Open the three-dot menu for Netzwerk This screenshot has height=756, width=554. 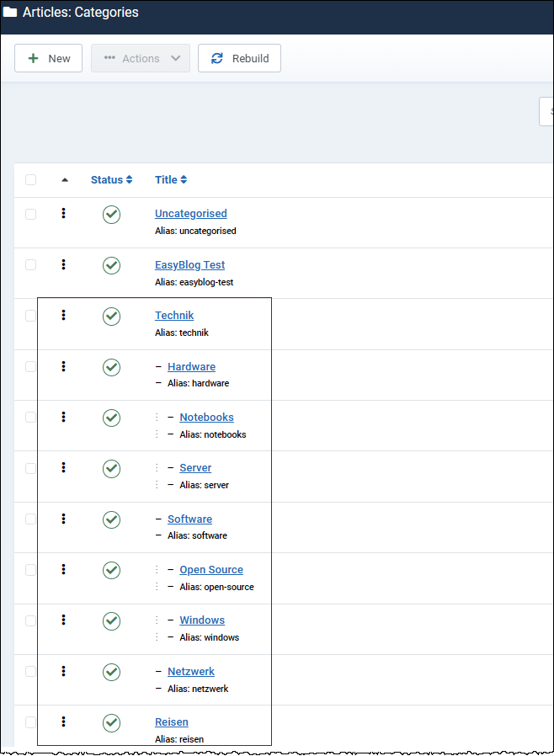tap(63, 671)
